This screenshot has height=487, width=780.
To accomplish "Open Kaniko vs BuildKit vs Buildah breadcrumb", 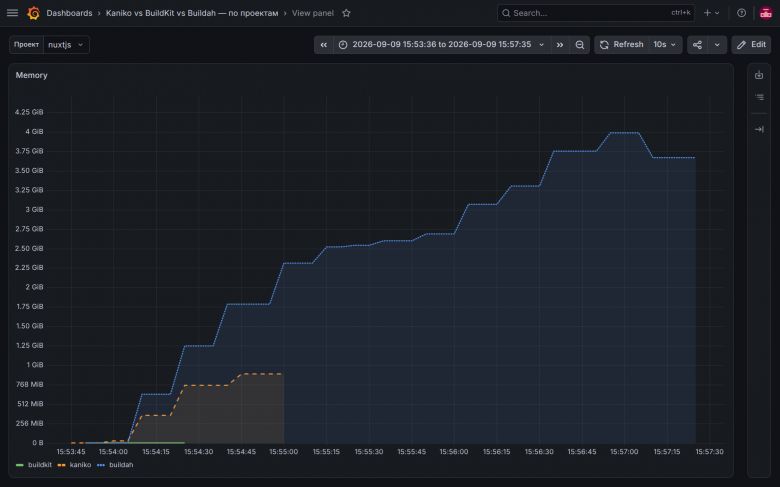I will coord(192,13).
